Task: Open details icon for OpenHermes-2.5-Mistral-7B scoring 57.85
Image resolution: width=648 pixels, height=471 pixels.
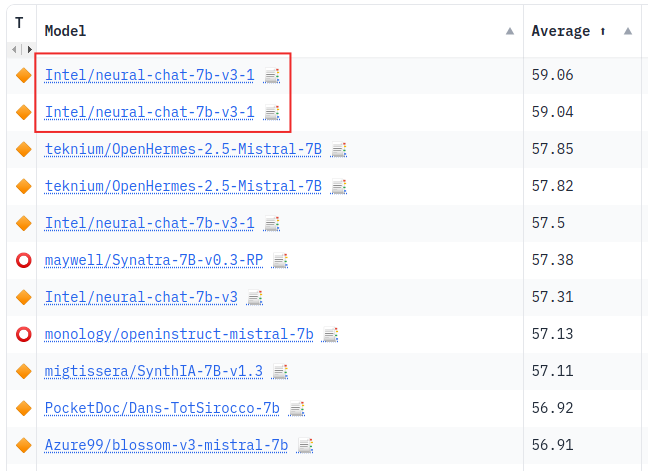Action: click(x=338, y=150)
